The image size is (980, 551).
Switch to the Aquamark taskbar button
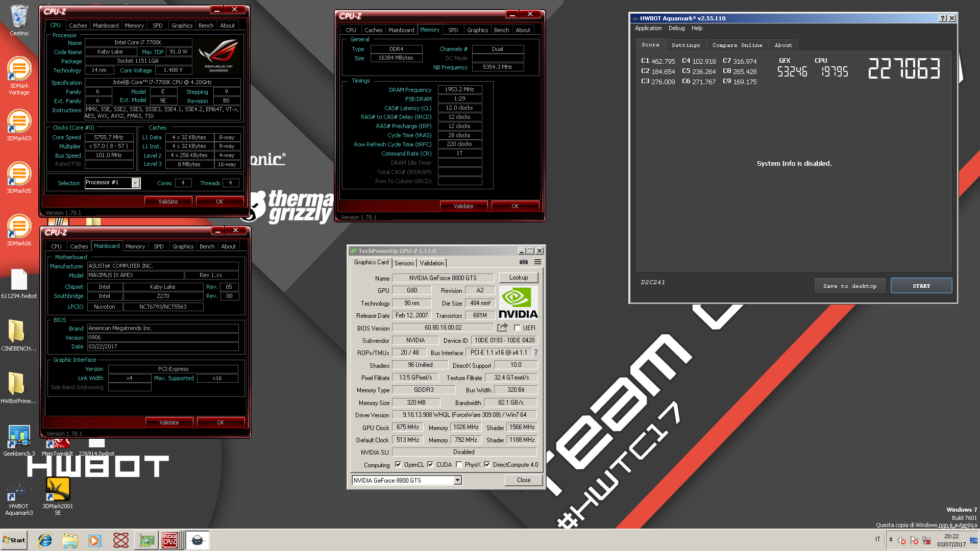(198, 540)
